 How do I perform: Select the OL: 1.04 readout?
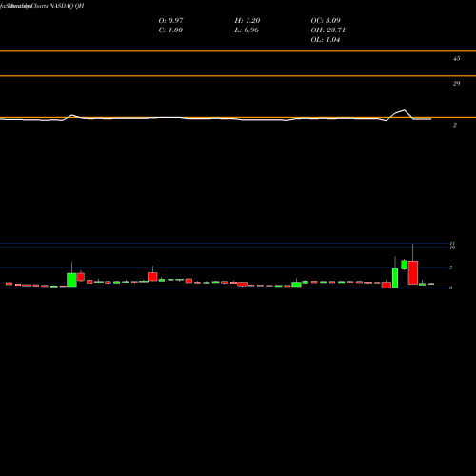[x=326, y=39]
